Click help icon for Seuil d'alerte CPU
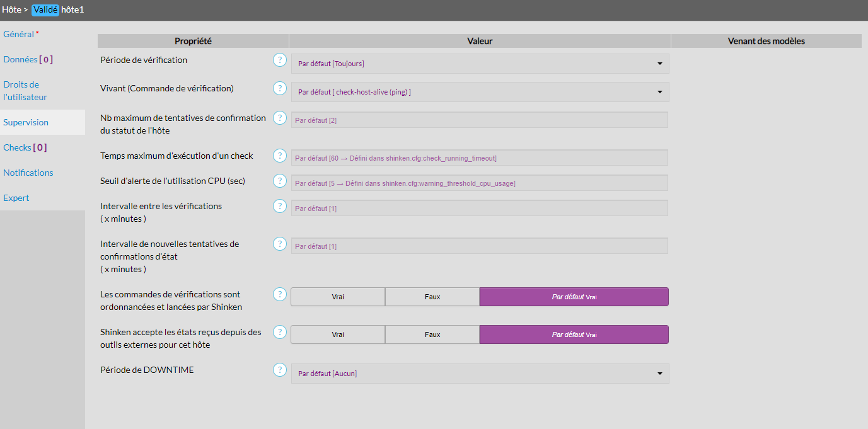 (x=279, y=181)
